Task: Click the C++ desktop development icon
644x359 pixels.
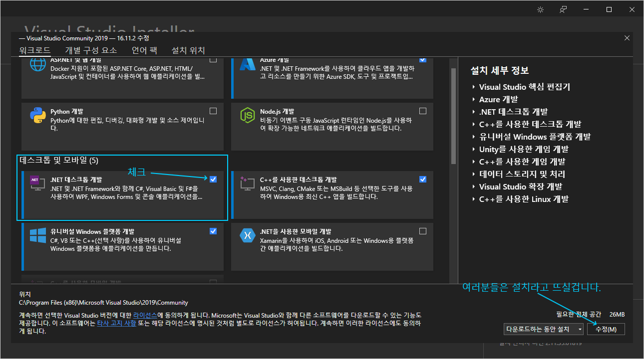Action: (x=248, y=184)
